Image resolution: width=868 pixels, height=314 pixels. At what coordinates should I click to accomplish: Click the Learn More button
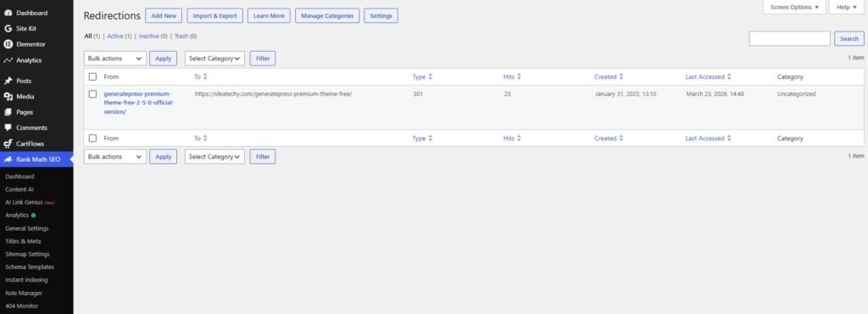point(269,16)
